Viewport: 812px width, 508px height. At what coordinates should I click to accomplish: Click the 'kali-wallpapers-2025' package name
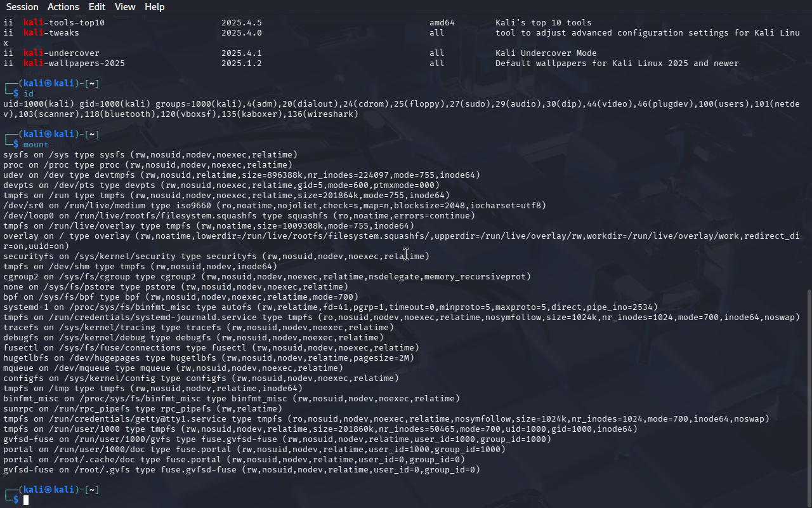coord(74,63)
